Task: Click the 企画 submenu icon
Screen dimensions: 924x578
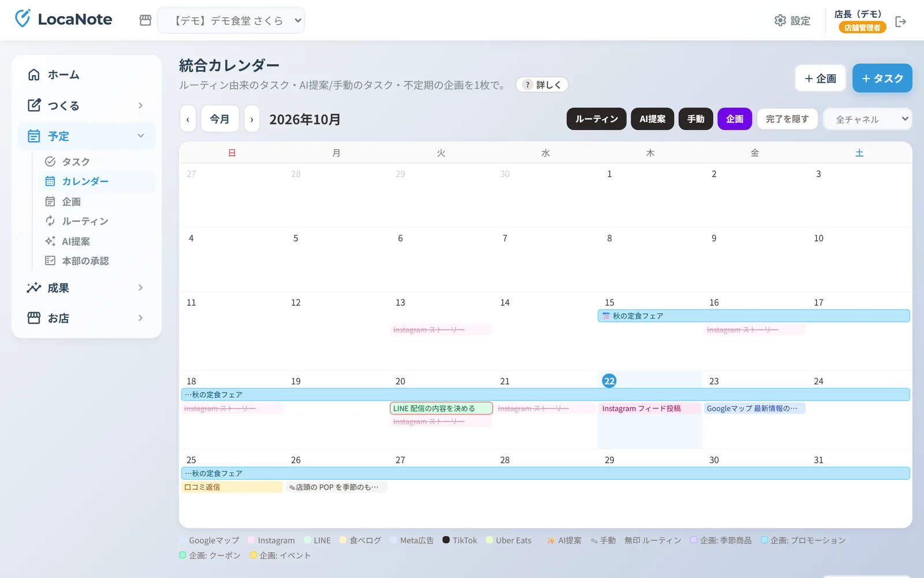Action: coord(50,201)
